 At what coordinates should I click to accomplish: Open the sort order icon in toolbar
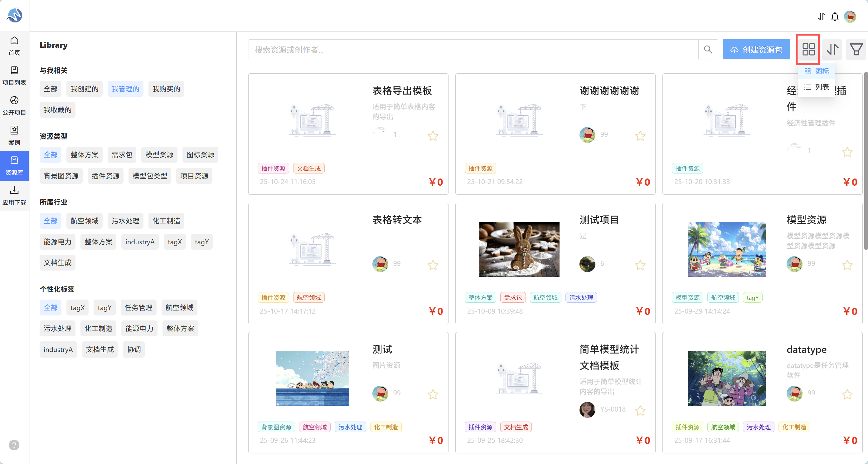pyautogui.click(x=833, y=50)
